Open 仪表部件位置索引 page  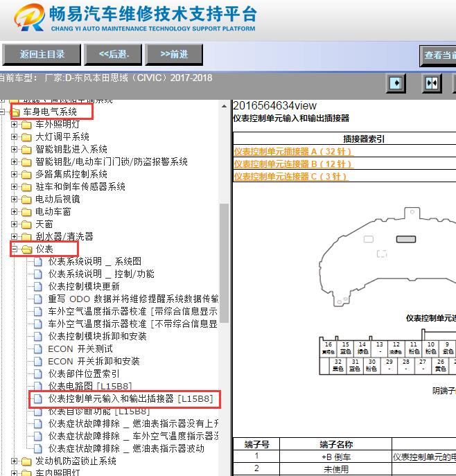coord(83,373)
